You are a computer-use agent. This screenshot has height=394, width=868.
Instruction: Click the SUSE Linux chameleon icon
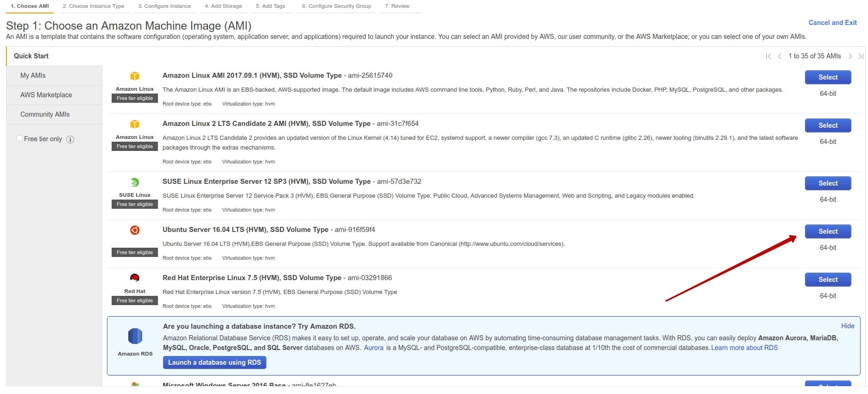click(135, 182)
